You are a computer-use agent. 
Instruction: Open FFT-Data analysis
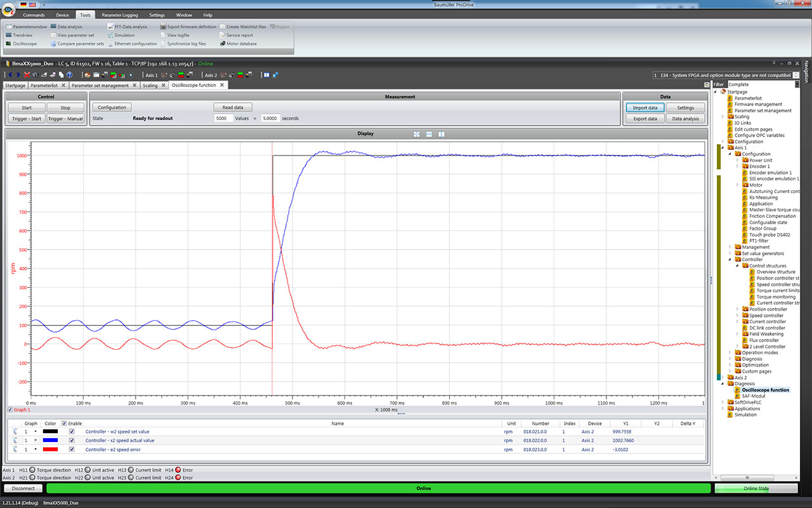[x=127, y=27]
